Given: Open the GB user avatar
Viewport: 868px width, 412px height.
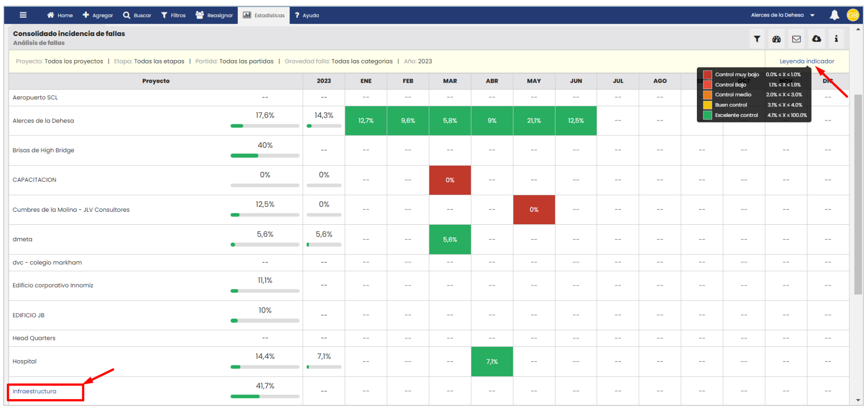Looking at the screenshot, I should click(x=853, y=15).
